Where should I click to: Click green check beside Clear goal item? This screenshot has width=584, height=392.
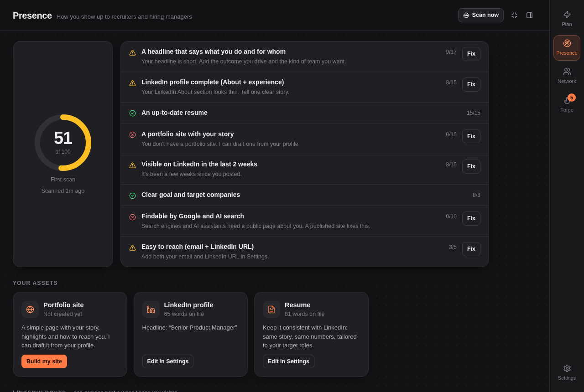coord(132,196)
